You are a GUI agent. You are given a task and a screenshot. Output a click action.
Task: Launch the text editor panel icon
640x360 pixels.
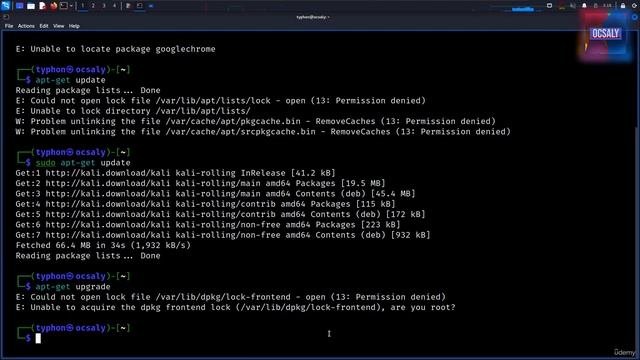pyautogui.click(x=42, y=6)
